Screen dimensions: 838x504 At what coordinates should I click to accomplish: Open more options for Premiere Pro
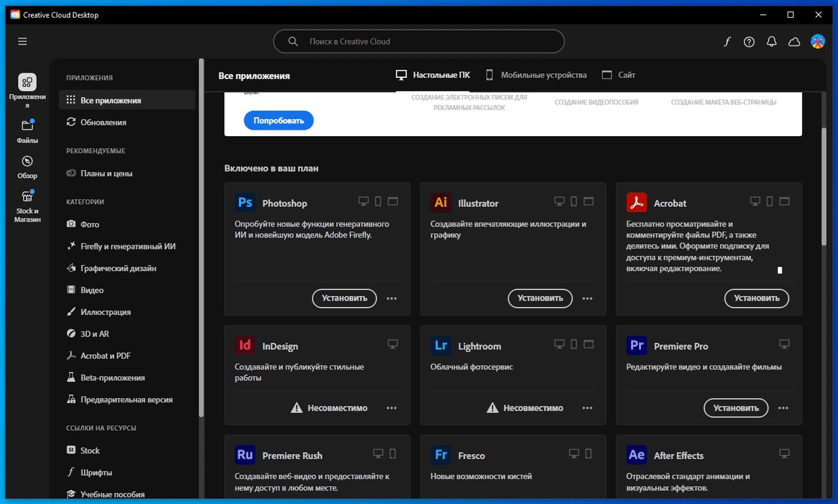tap(783, 408)
